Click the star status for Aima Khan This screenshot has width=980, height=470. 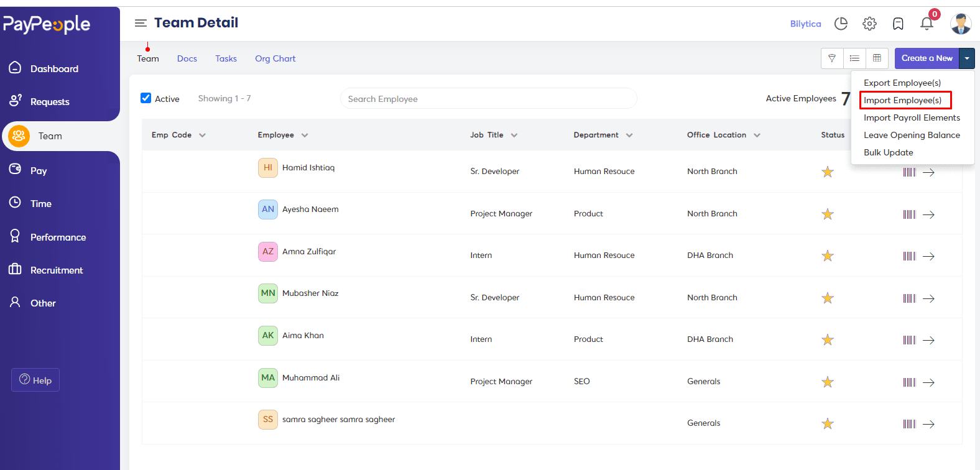pos(828,340)
